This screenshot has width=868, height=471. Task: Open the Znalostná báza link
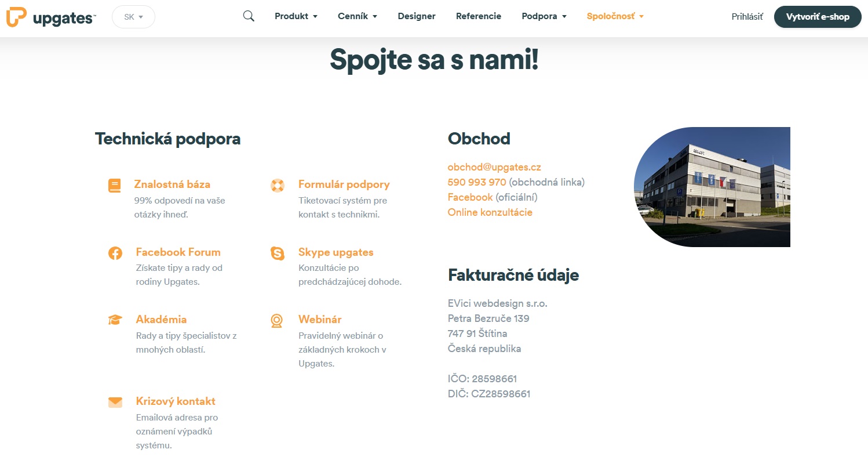tap(172, 184)
